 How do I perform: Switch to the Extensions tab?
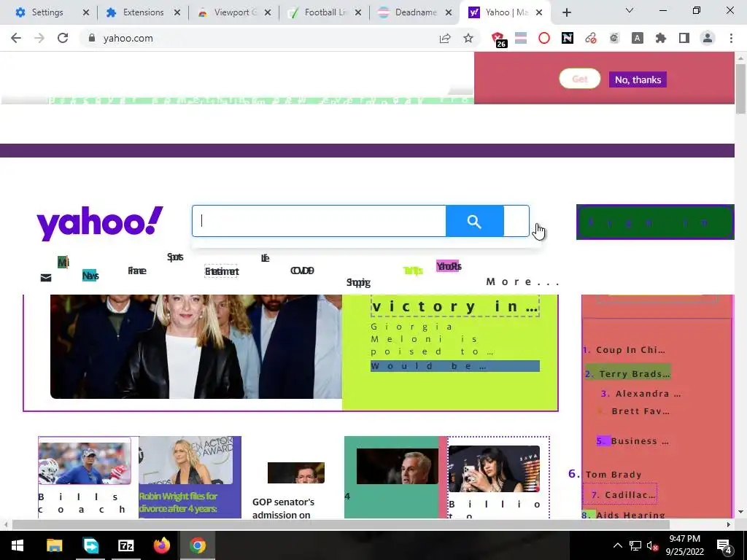coord(143,12)
